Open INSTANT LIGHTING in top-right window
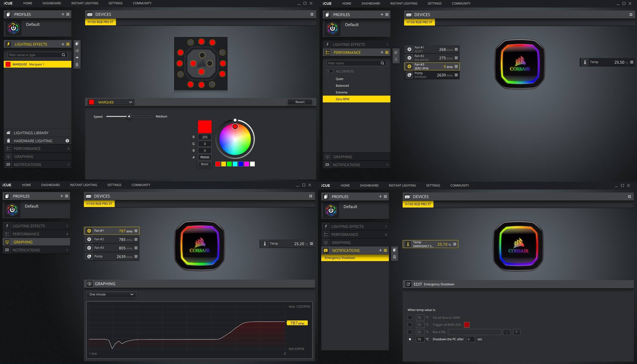Viewport: 637px width, 364px height. tap(404, 4)
